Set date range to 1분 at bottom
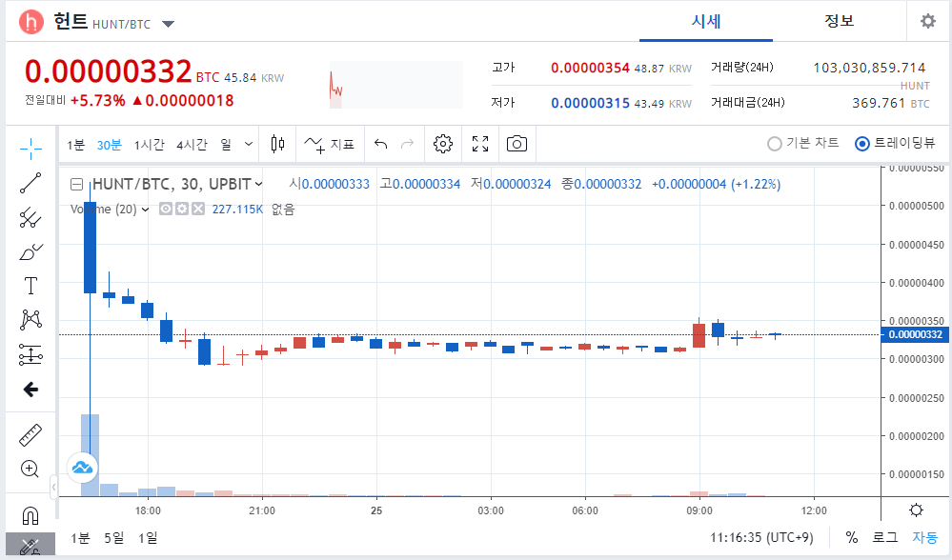Screen dimensions: 952x560 click(x=80, y=537)
